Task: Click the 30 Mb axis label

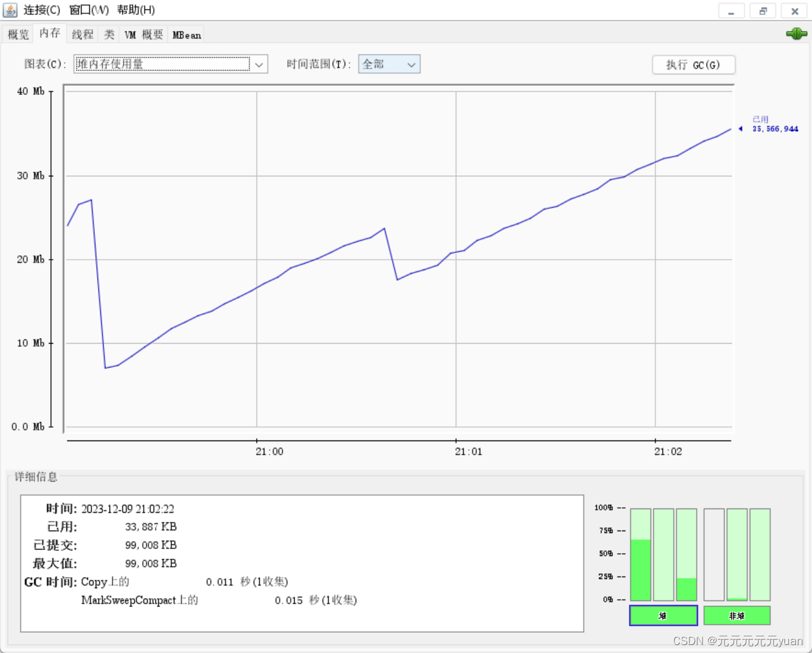Action: [31, 176]
